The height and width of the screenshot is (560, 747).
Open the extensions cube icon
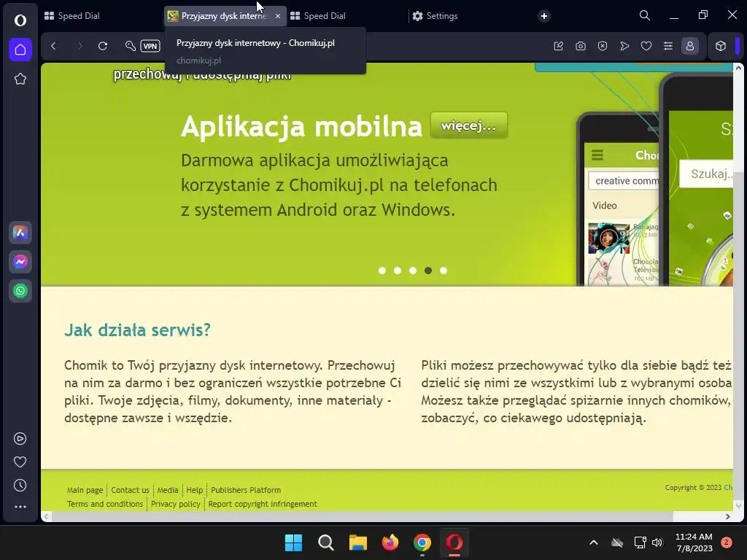pyautogui.click(x=721, y=46)
